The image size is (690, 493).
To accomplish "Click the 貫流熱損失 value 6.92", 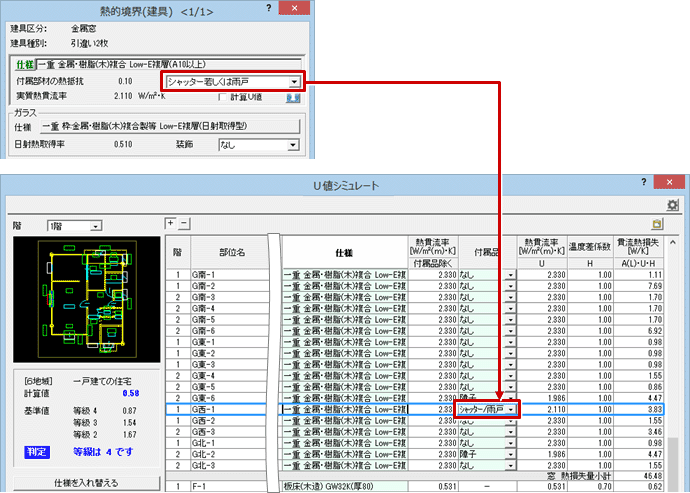I will point(655,331).
